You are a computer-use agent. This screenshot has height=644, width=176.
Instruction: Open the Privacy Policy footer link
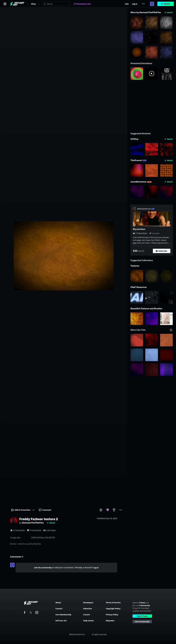point(112,615)
